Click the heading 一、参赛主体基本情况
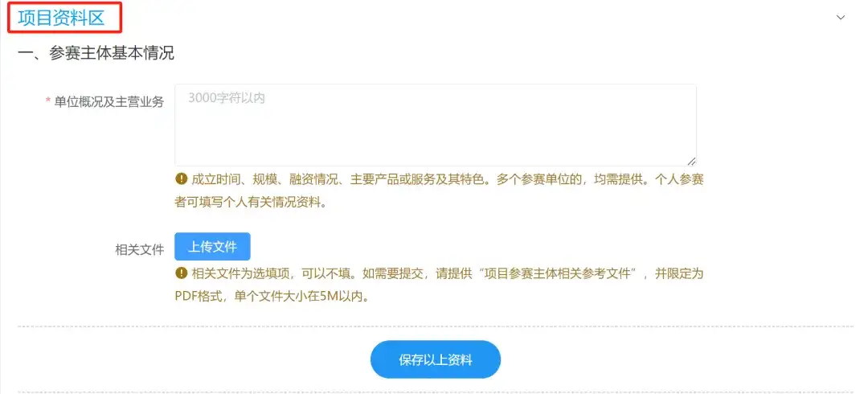The height and width of the screenshot is (394, 868). point(96,53)
